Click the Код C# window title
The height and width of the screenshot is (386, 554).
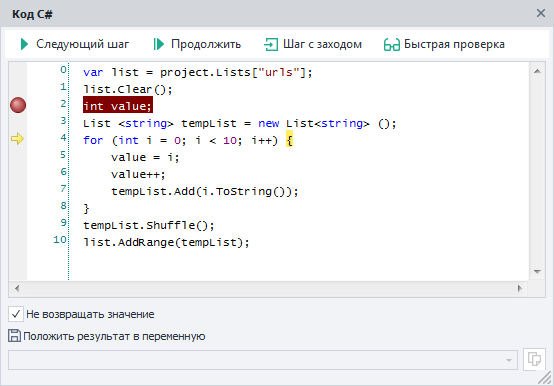(32, 14)
